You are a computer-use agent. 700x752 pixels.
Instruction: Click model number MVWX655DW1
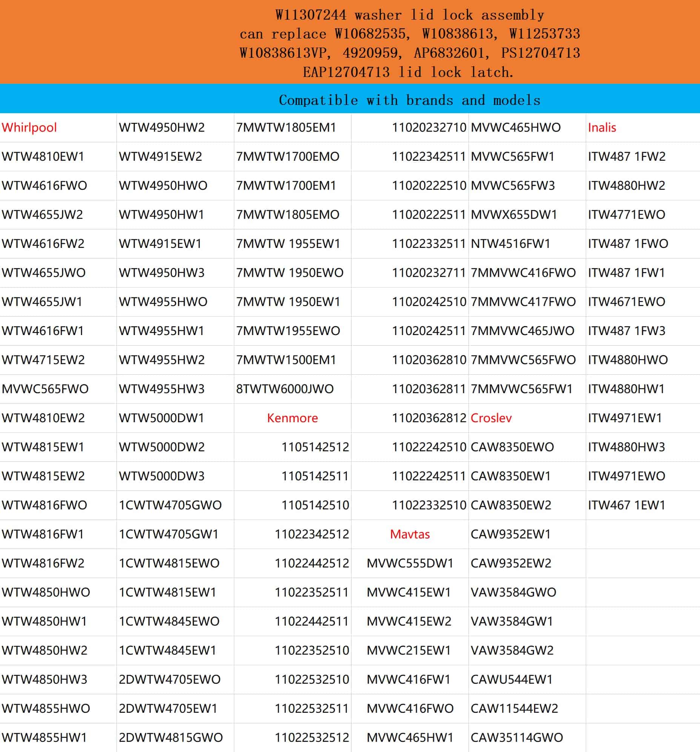[x=514, y=214]
